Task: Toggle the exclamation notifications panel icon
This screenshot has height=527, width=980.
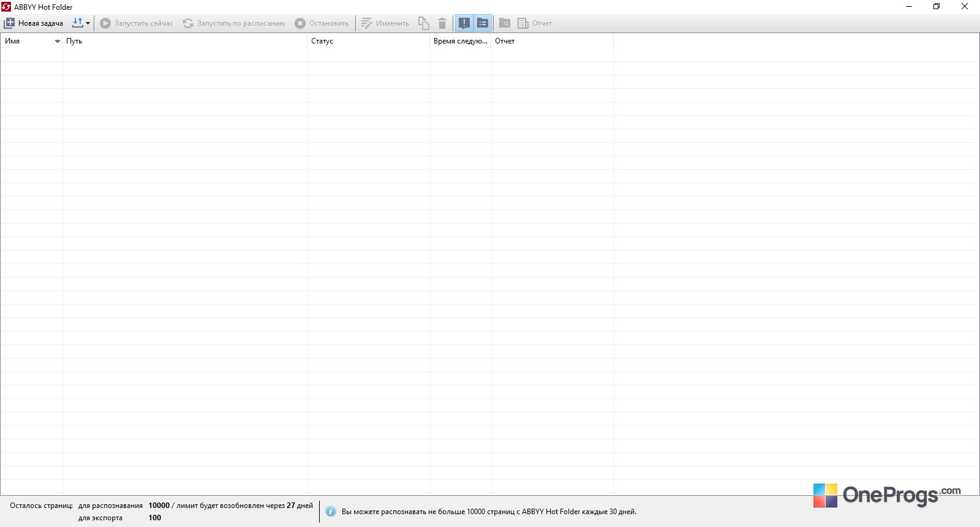Action: 464,23
